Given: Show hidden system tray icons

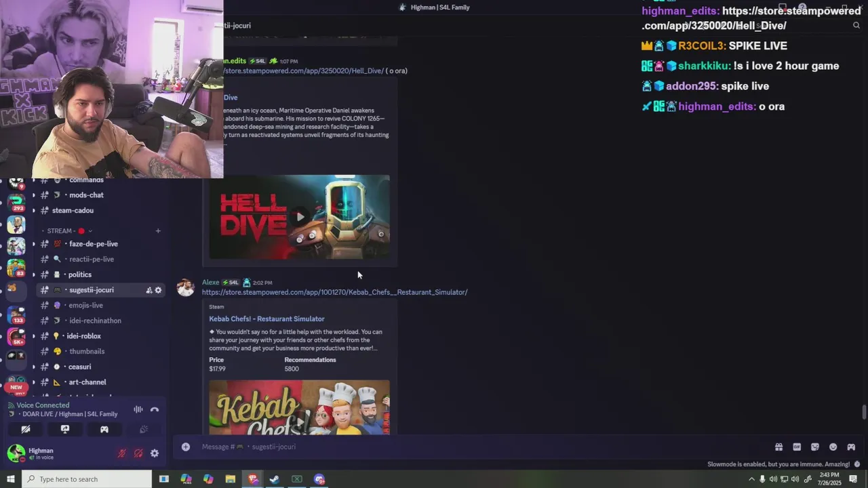Looking at the screenshot, I should [751, 479].
